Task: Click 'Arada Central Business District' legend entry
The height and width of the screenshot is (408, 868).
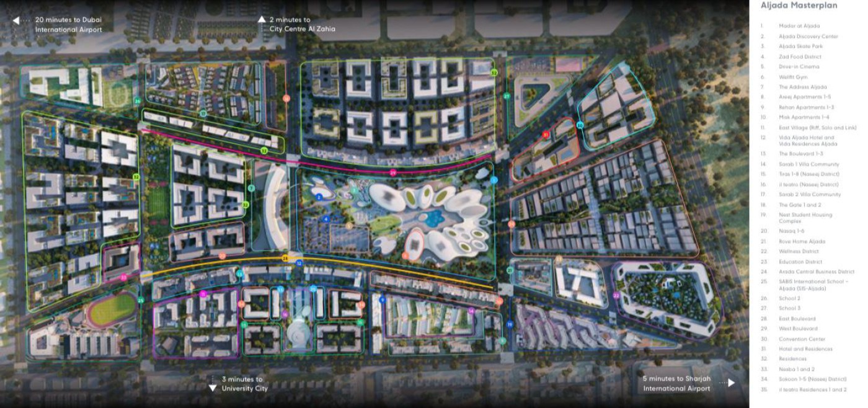Action: tap(816, 272)
